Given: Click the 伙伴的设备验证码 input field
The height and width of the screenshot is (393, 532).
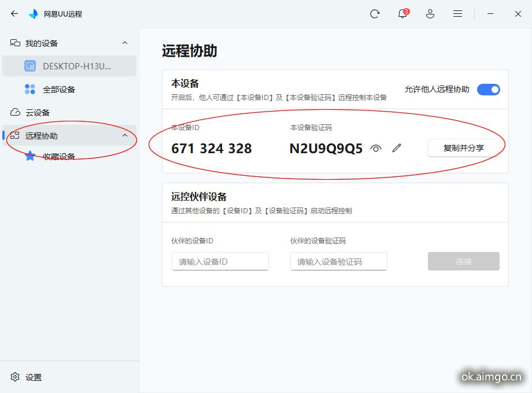Looking at the screenshot, I should click(x=339, y=261).
